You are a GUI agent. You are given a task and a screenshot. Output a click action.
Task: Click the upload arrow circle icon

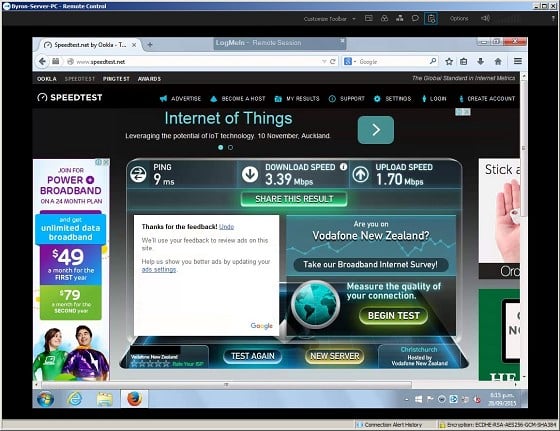[361, 174]
